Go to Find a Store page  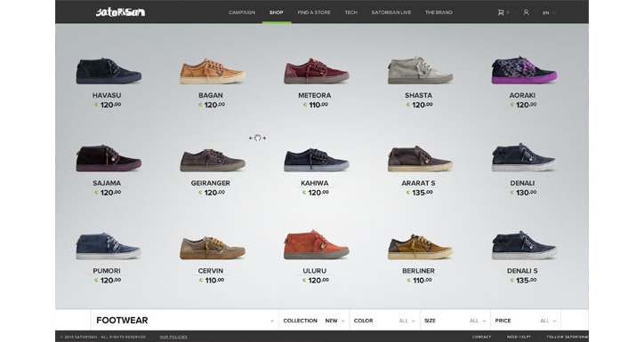[x=314, y=12]
